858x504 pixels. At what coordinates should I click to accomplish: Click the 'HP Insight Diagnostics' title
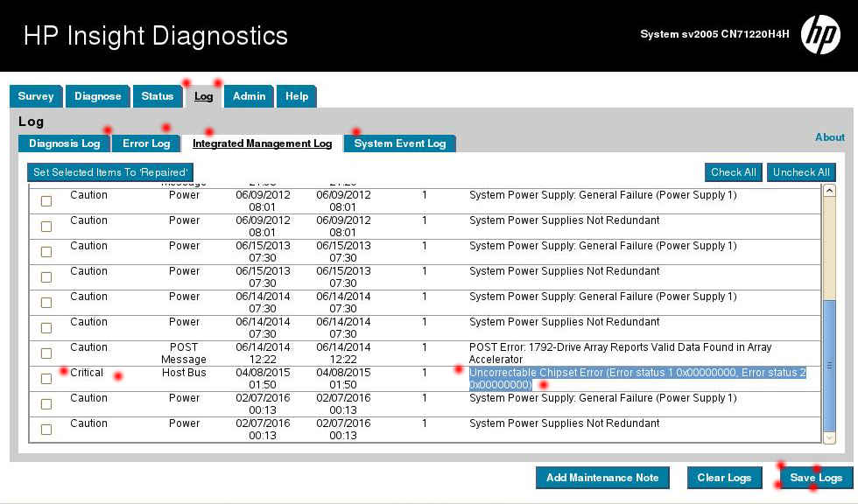click(156, 36)
